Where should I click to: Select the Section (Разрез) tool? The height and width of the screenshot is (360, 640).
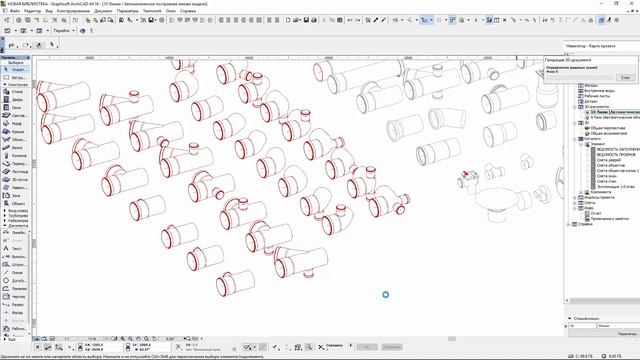click(x=15, y=304)
